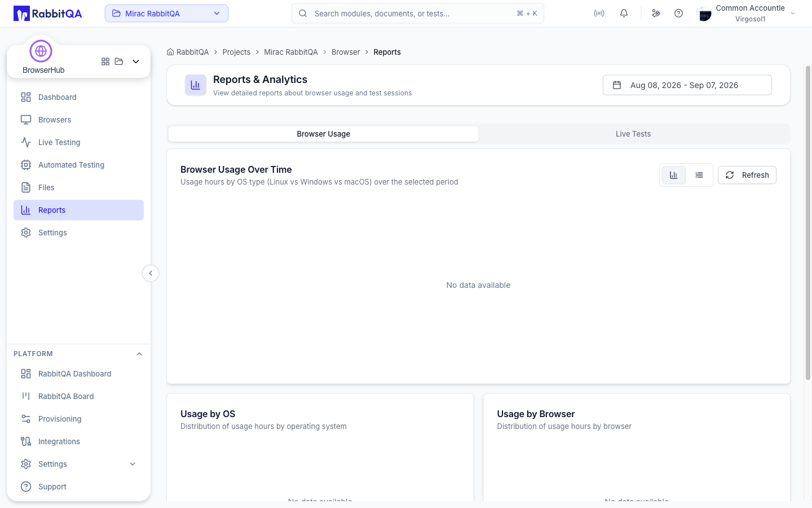Image resolution: width=812 pixels, height=508 pixels.
Task: Collapse the PLATFORM section
Action: click(x=139, y=354)
